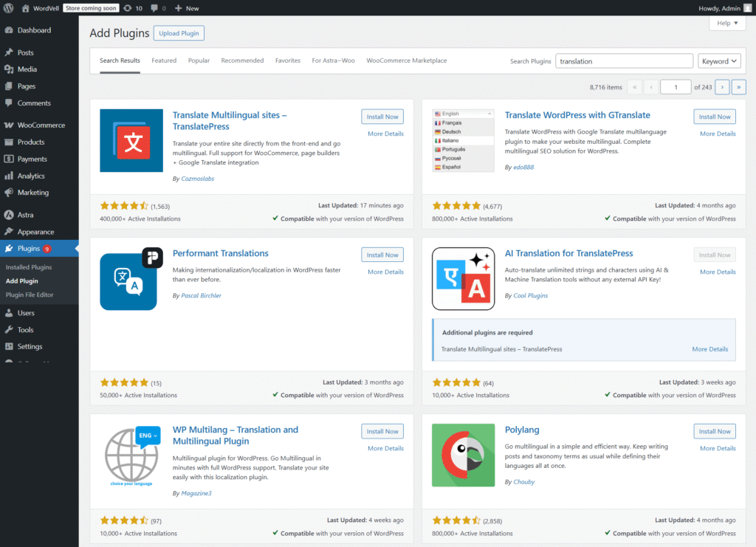Click the page number input field
This screenshot has height=547, width=756.
point(675,86)
